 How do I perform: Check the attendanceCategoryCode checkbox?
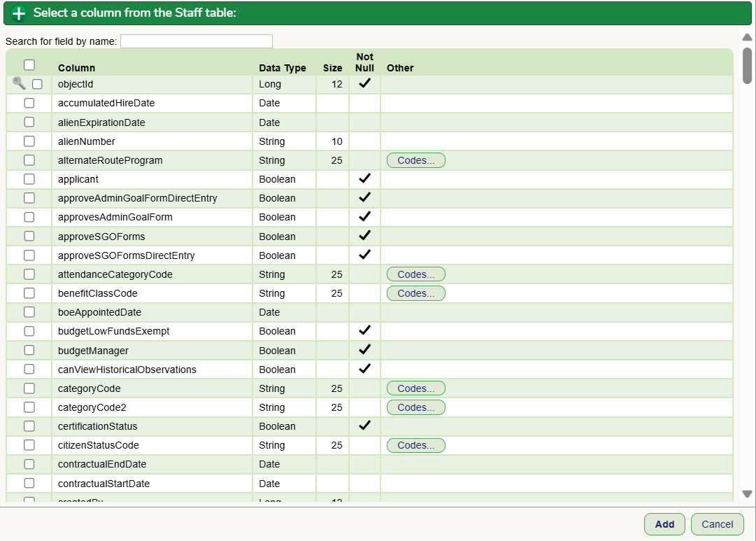(29, 274)
